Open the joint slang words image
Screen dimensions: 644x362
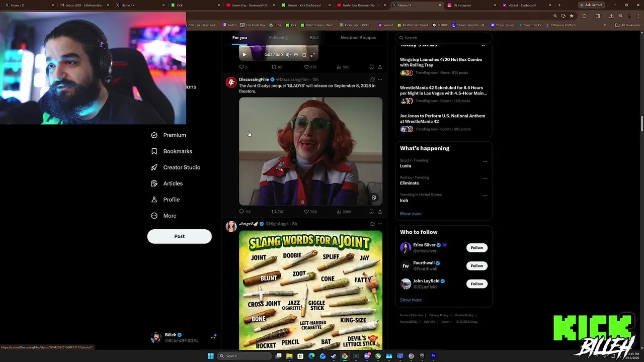coord(310,290)
